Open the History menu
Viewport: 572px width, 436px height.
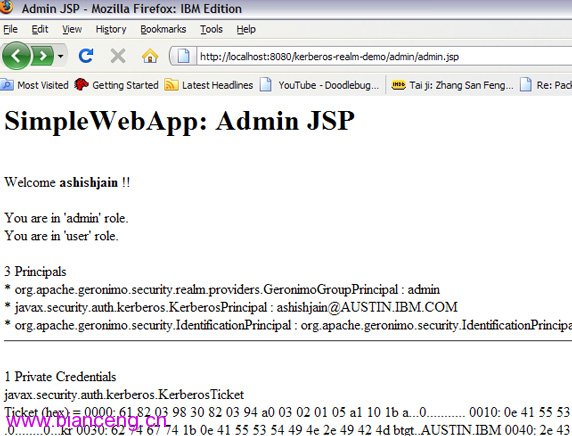(x=111, y=29)
